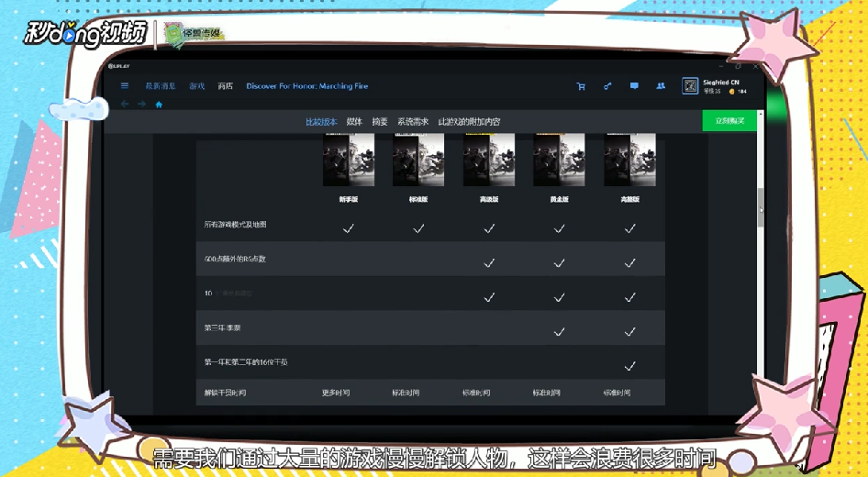The height and width of the screenshot is (477, 868).
Task: Open the shopping cart icon
Action: click(581, 86)
